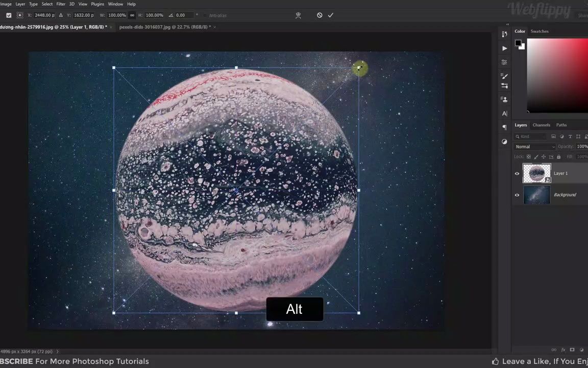588x368 pixels.
Task: Click the foreground color black swatch
Action: (x=518, y=43)
